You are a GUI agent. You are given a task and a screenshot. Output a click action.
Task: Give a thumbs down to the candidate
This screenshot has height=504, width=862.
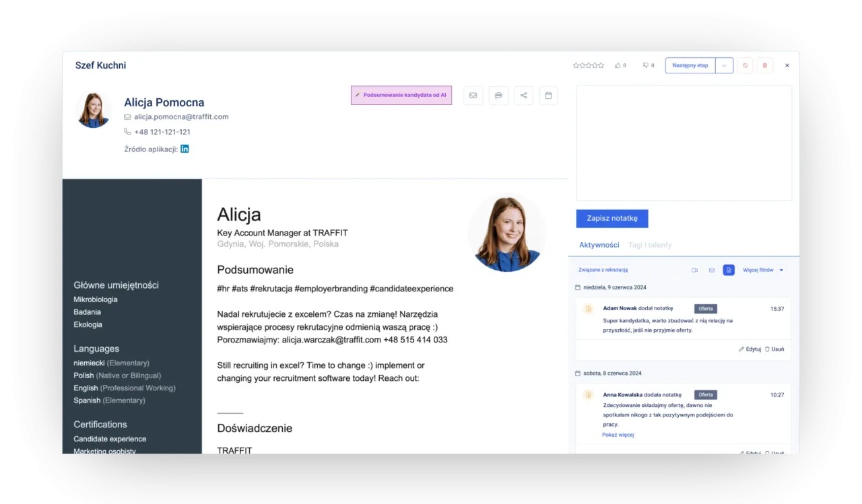(644, 65)
